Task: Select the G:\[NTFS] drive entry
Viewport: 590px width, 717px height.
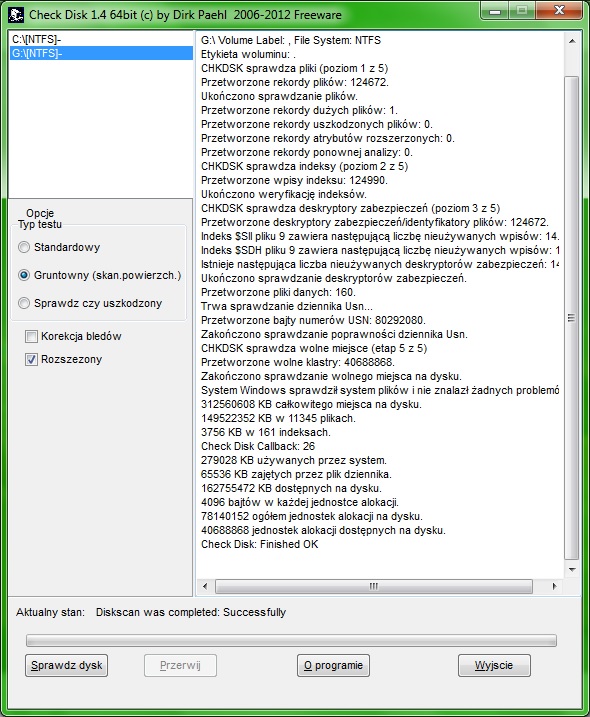Action: click(x=101, y=53)
